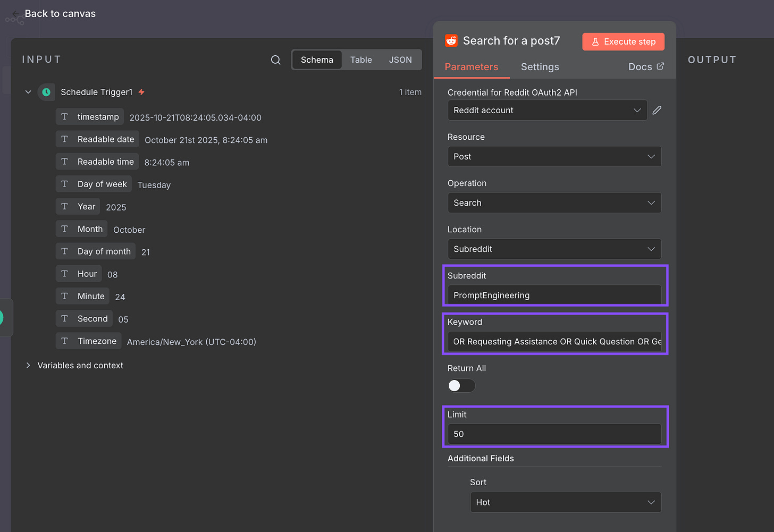Click the type icon of Readable time field
The image size is (774, 532).
pos(65,162)
